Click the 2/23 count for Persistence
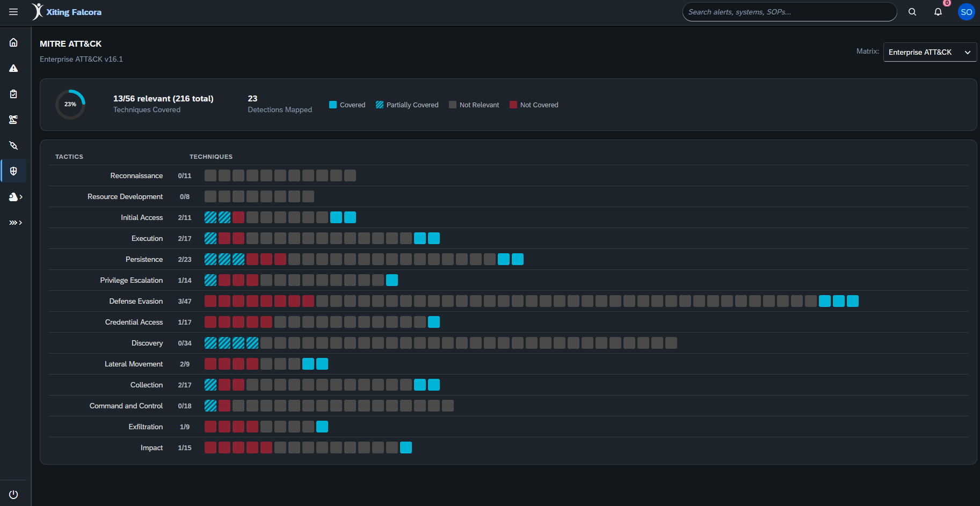This screenshot has width=980, height=506. point(185,259)
